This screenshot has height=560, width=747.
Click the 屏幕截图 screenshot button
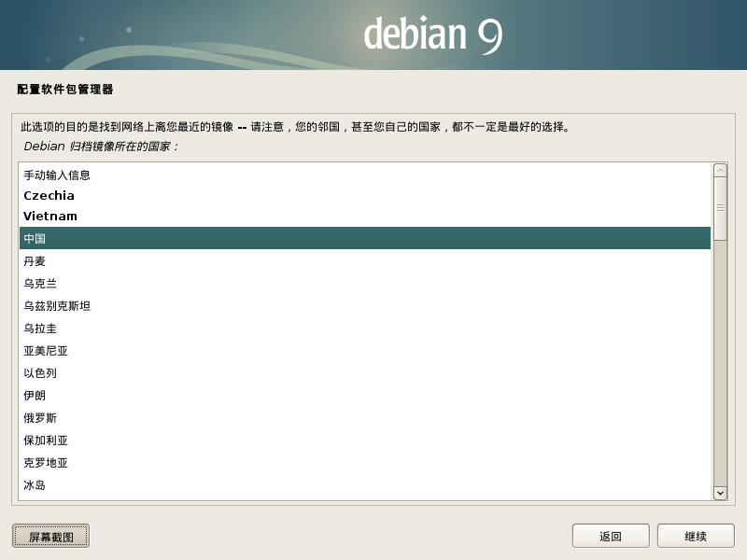(50, 536)
